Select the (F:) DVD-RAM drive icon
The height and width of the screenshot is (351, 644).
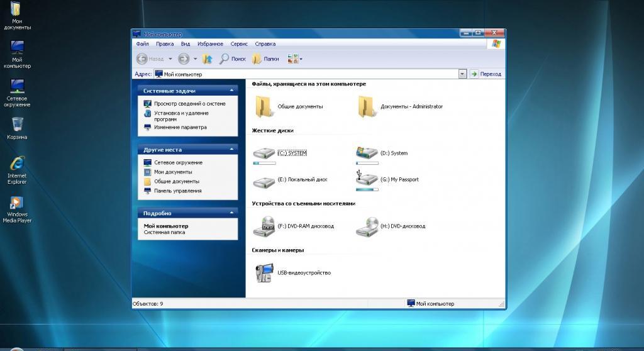(x=264, y=225)
